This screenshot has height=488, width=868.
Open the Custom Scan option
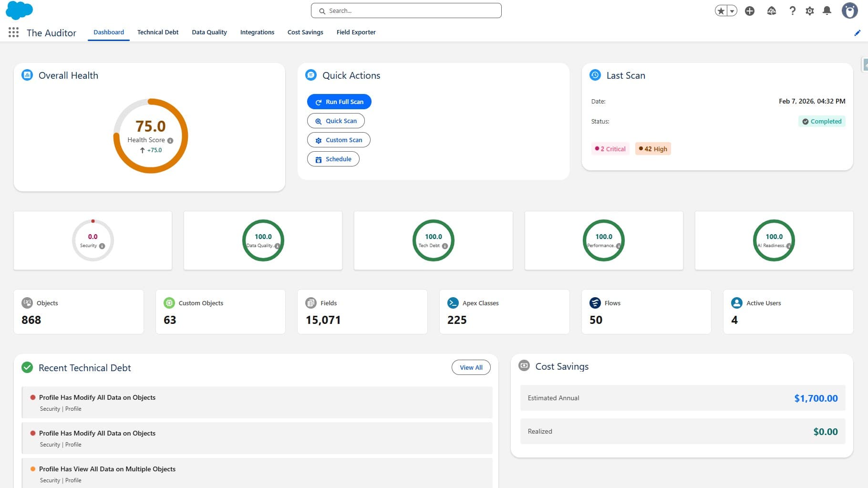click(339, 140)
